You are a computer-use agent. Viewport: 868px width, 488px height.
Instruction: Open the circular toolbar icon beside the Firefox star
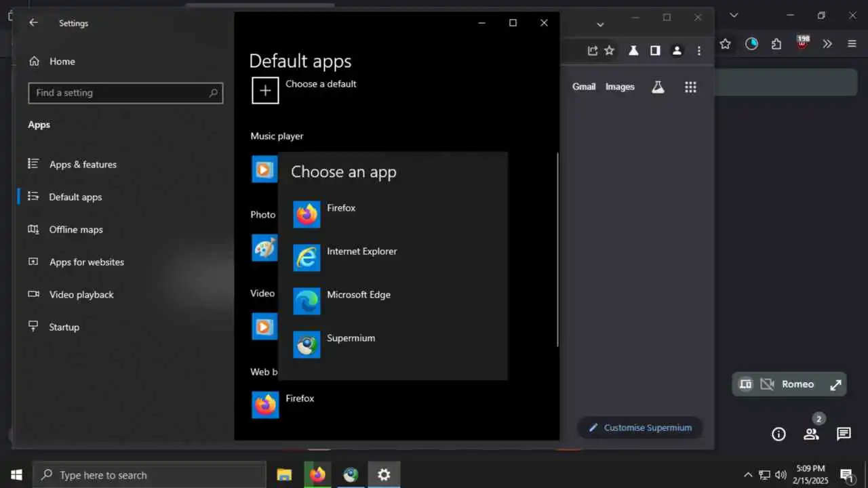pos(751,44)
